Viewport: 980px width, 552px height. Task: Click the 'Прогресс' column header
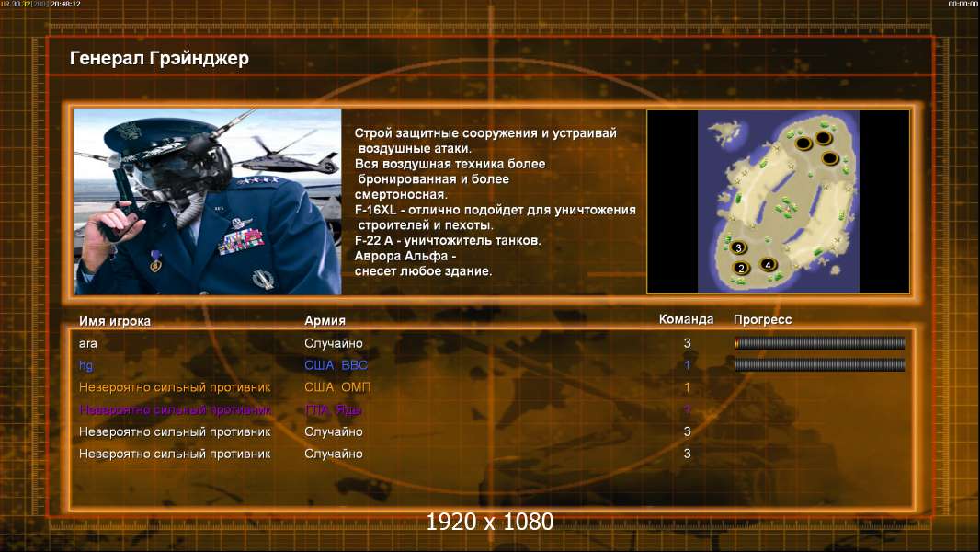tap(762, 320)
